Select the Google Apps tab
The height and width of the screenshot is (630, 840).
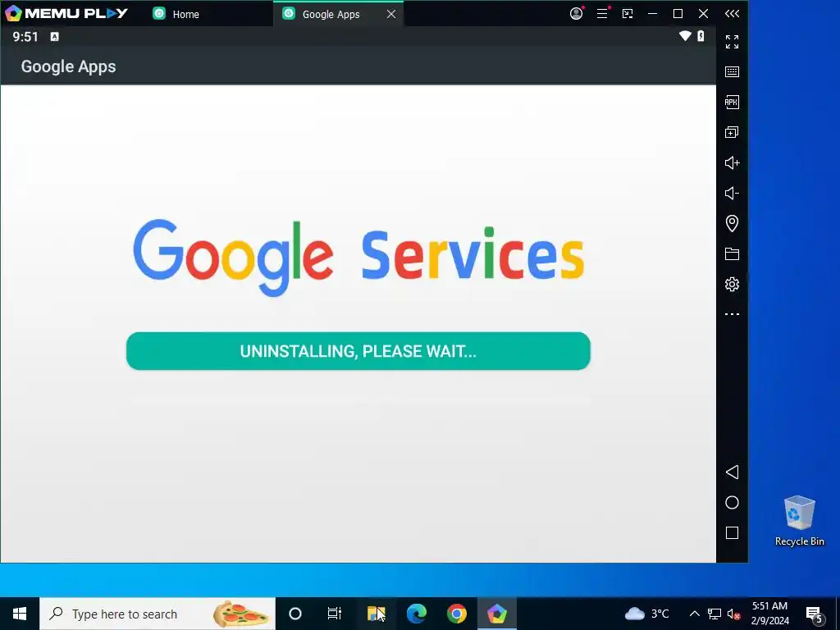tap(331, 14)
